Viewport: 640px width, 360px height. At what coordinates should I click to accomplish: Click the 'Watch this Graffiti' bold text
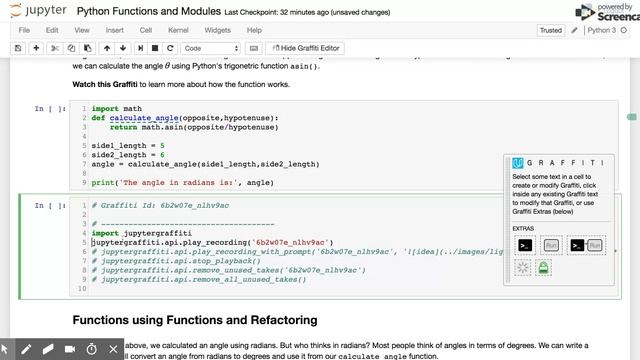click(105, 84)
